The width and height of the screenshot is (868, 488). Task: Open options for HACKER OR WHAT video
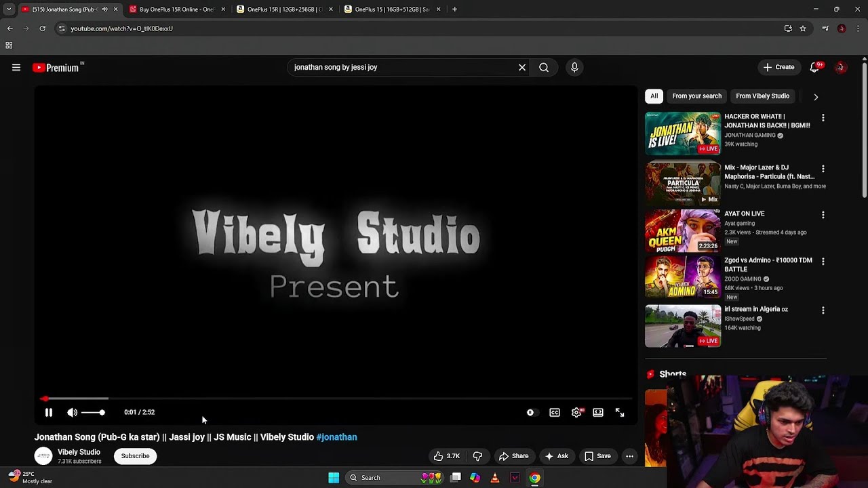[823, 118]
